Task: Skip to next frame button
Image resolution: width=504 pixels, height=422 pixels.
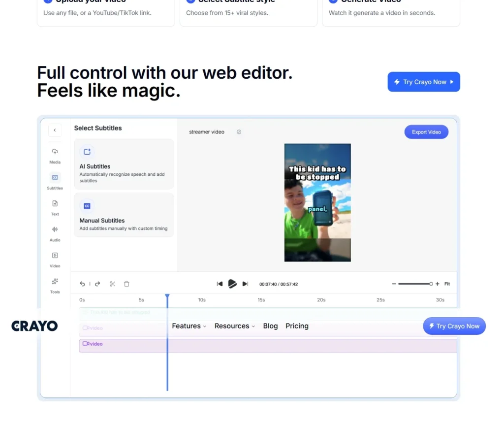Action: 245,284
